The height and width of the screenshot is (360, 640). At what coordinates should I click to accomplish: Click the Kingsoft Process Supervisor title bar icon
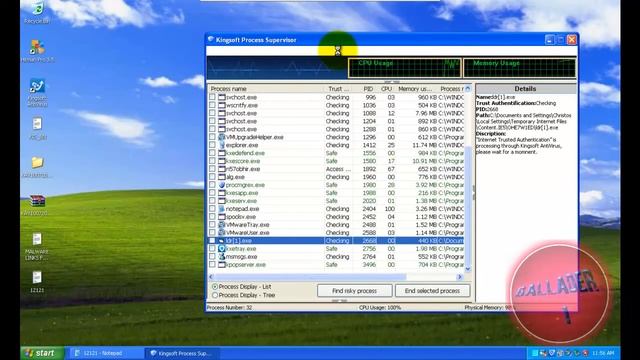tap(211, 40)
